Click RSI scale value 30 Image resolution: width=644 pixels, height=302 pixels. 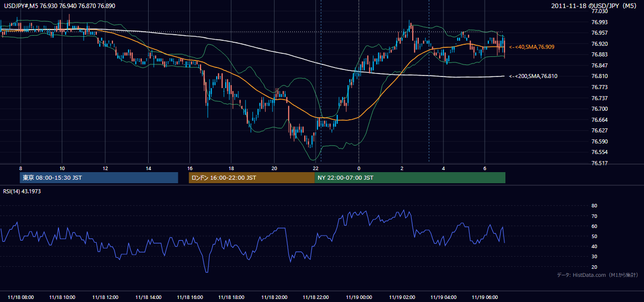594,257
